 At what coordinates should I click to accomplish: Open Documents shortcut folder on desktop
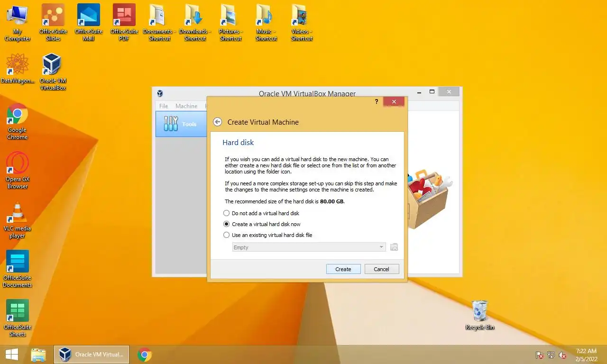pyautogui.click(x=160, y=22)
